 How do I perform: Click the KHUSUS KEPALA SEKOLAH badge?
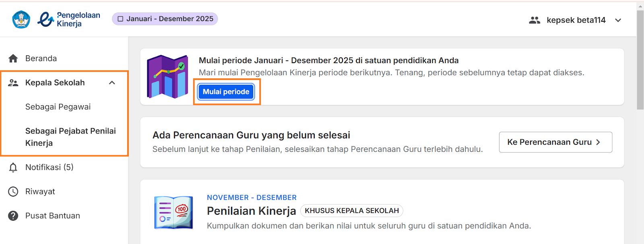coord(352,211)
